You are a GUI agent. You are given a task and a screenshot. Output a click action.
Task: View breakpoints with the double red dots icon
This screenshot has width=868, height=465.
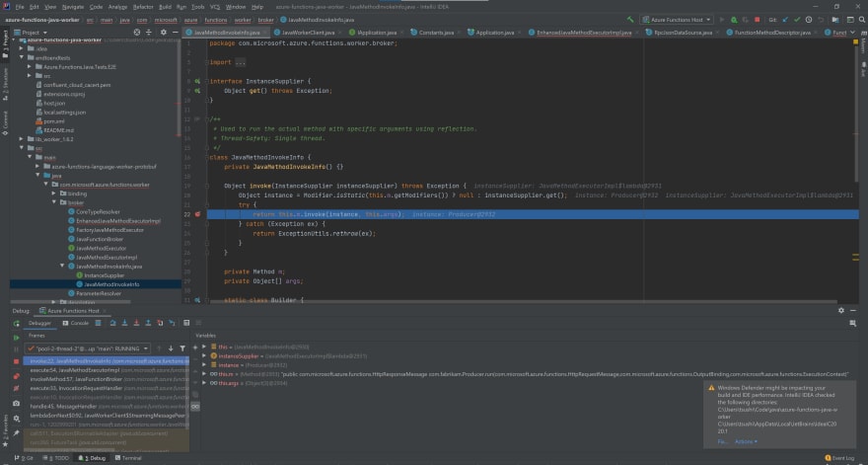(x=17, y=376)
